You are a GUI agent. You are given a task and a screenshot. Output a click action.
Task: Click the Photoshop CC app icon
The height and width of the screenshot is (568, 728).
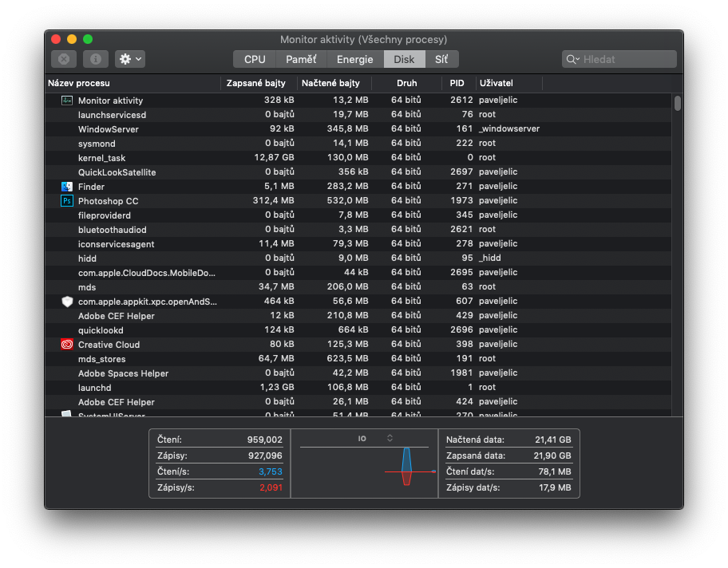tap(67, 201)
